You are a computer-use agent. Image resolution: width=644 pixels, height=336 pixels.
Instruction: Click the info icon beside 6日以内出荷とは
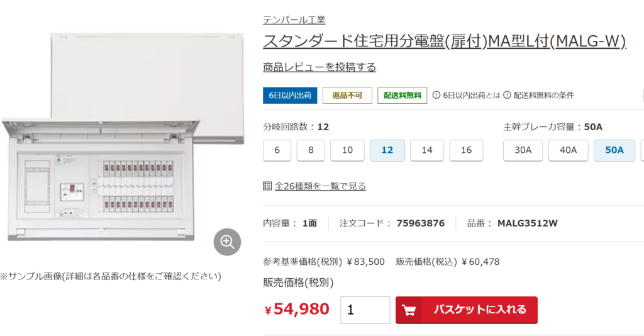(x=436, y=95)
